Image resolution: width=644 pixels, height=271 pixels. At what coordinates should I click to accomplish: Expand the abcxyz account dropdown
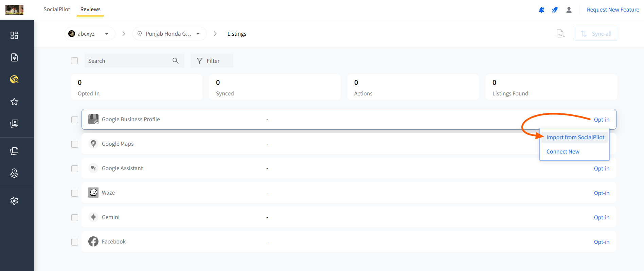90,34
